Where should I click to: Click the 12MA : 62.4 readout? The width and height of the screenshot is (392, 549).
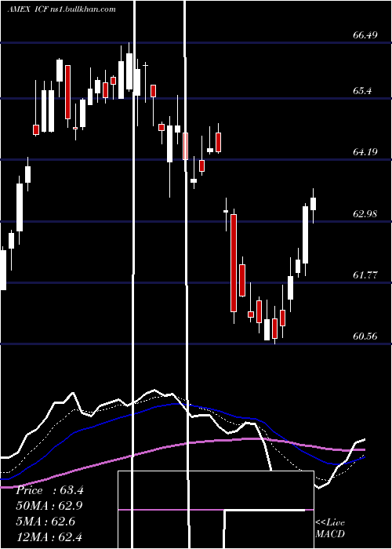coord(49,536)
